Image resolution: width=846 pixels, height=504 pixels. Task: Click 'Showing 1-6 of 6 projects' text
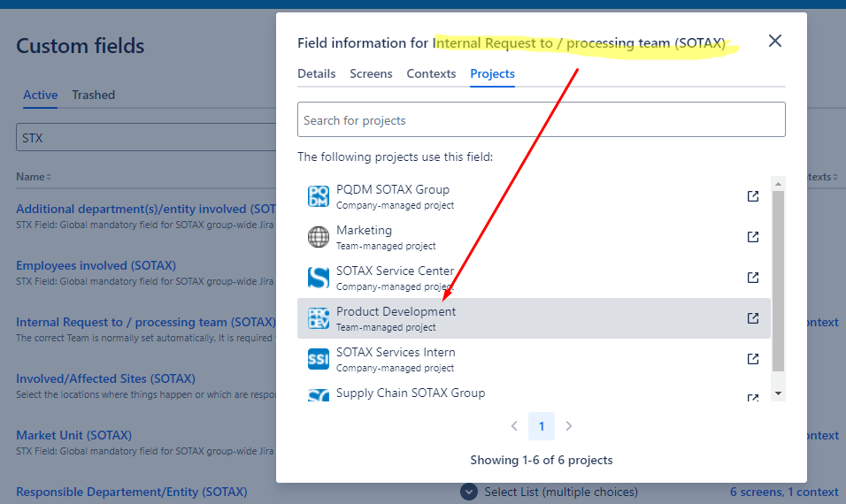542,460
